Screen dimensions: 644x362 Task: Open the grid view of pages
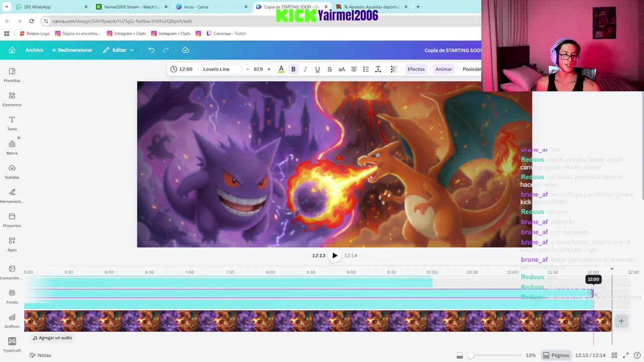pos(614,355)
